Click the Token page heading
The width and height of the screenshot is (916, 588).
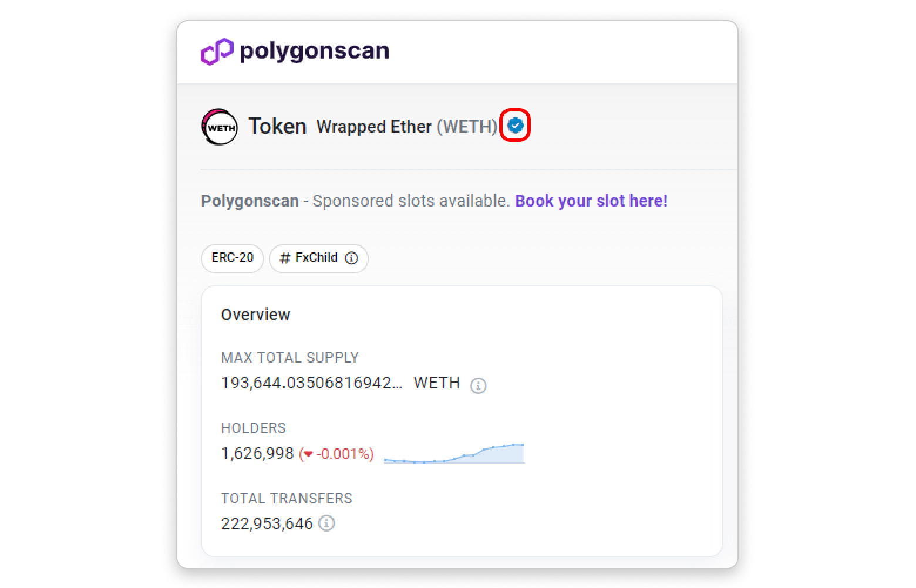(x=277, y=126)
